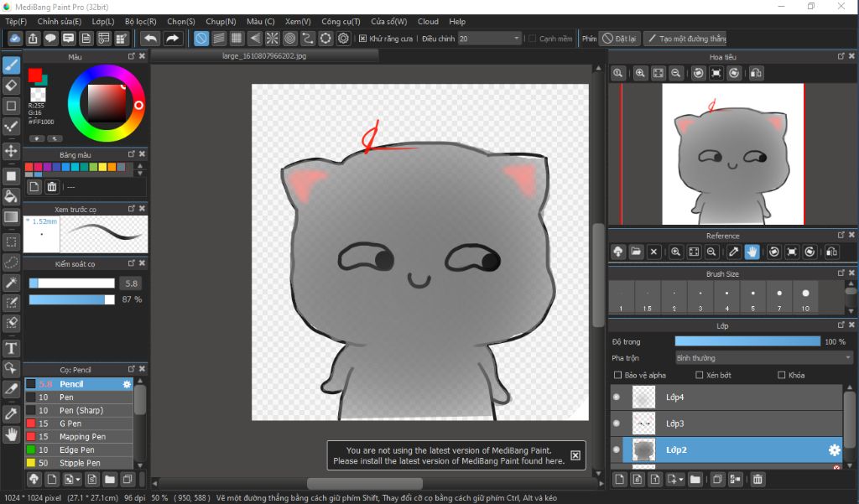The width and height of the screenshot is (859, 504).
Task: Open the Pha trộn blend mode dropdown
Action: tap(763, 358)
